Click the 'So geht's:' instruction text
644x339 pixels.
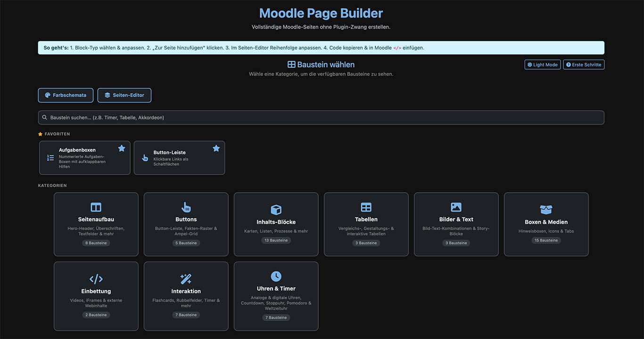(x=56, y=48)
